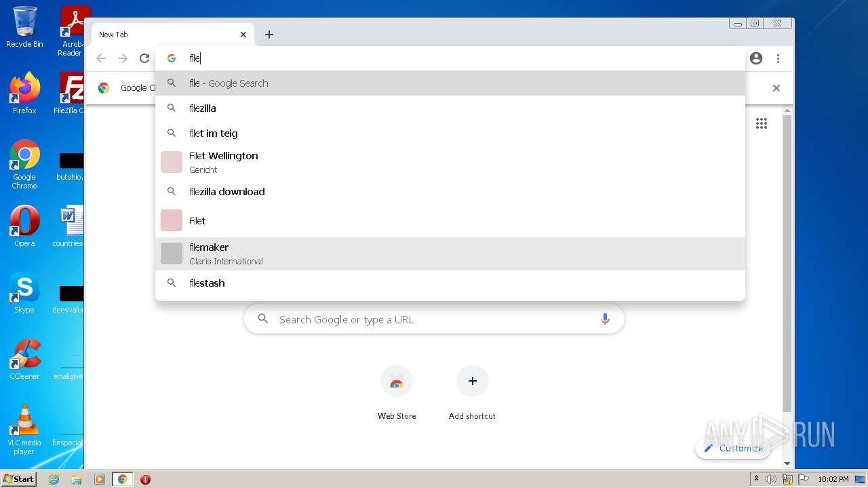Click the volume speaker tray icon
Viewport: 868px width, 488px height.
tap(771, 479)
